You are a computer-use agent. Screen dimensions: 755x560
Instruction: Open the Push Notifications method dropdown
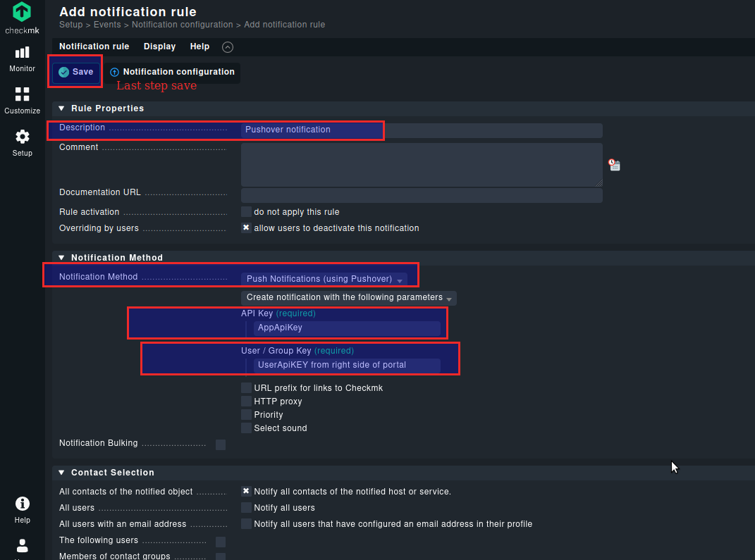(324, 279)
